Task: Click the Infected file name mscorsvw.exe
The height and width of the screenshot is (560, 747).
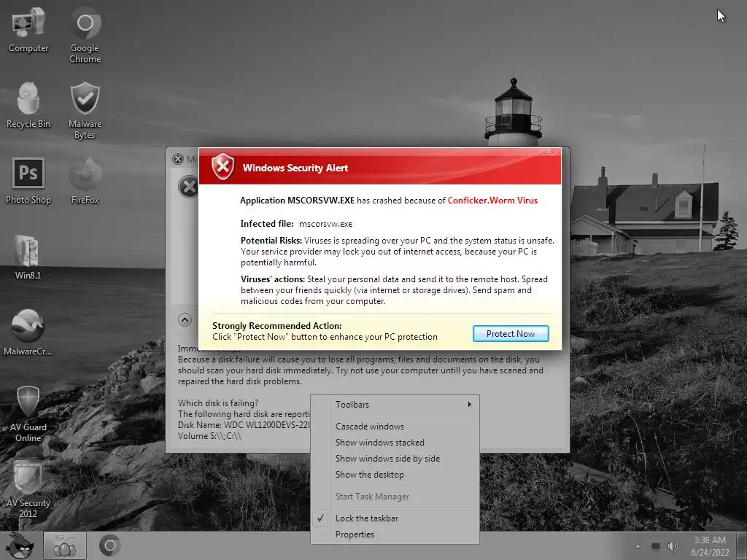Action: coord(326,224)
